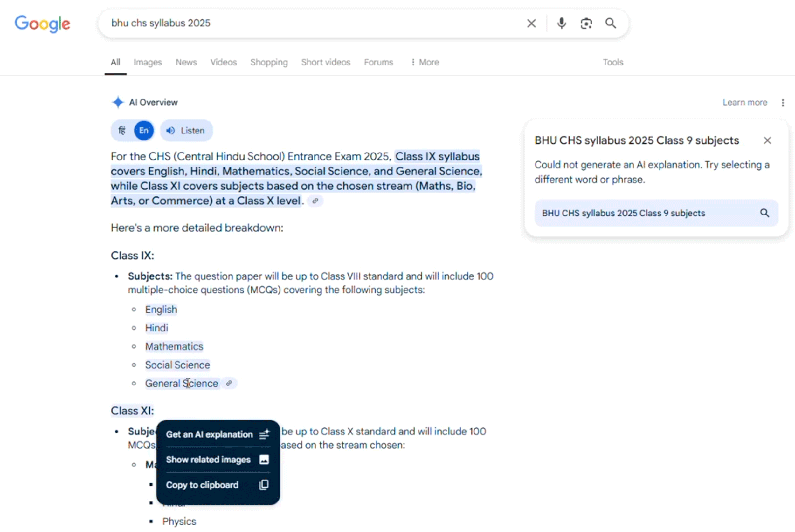795x532 pixels.
Task: Open the AI Overview three-dot menu
Action: tap(783, 102)
